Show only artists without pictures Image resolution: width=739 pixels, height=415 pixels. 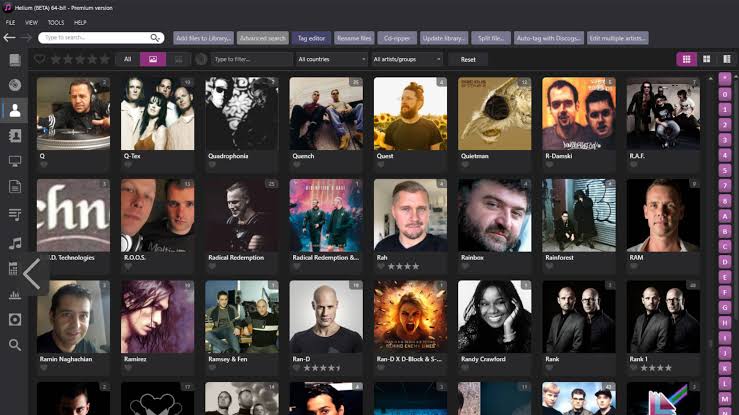point(179,59)
